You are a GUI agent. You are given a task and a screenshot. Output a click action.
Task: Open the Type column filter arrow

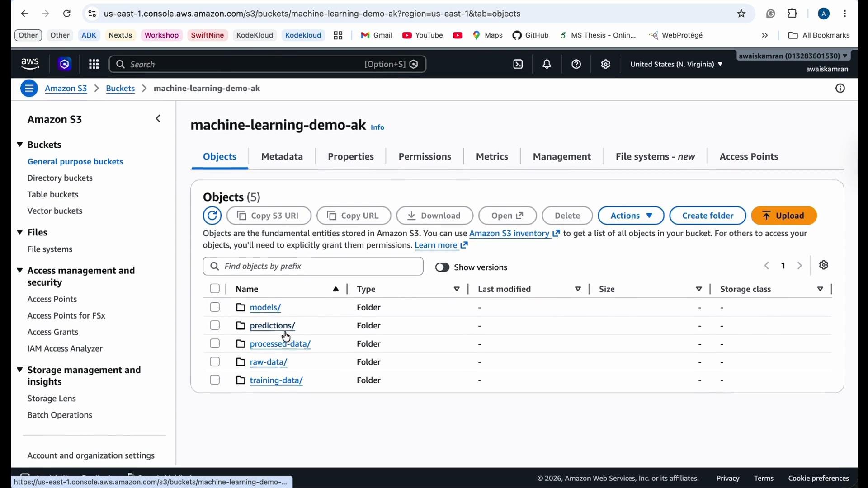457,290
